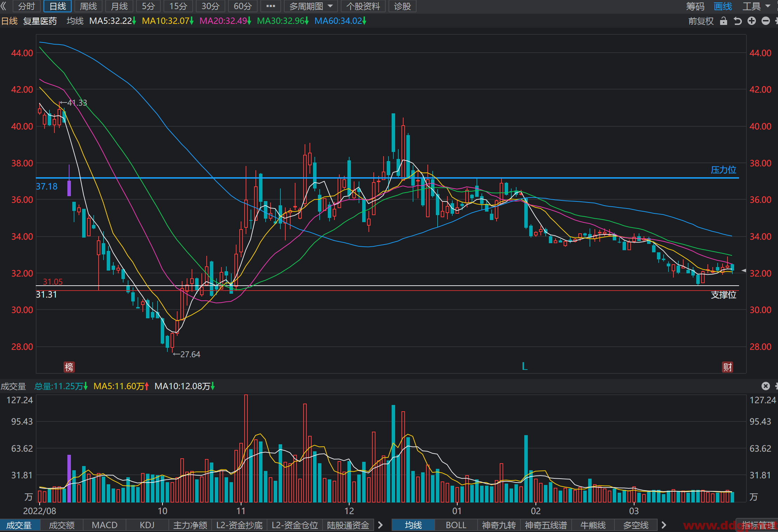Close the volume panel with X icon

tap(766, 386)
